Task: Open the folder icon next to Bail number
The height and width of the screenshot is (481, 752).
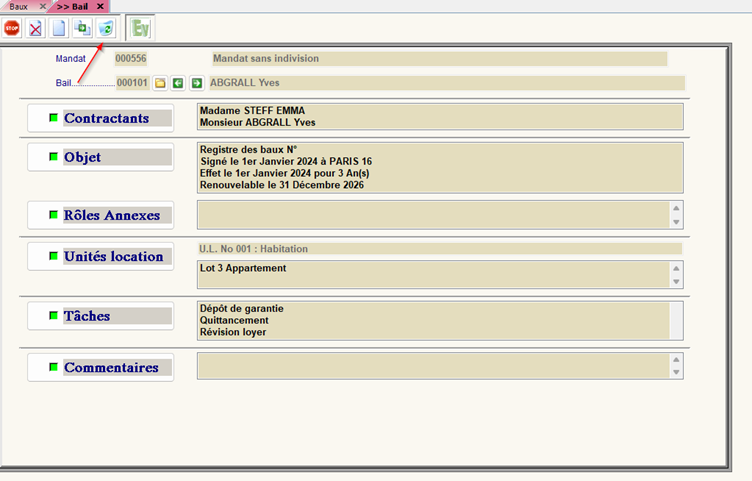Action: click(x=160, y=83)
